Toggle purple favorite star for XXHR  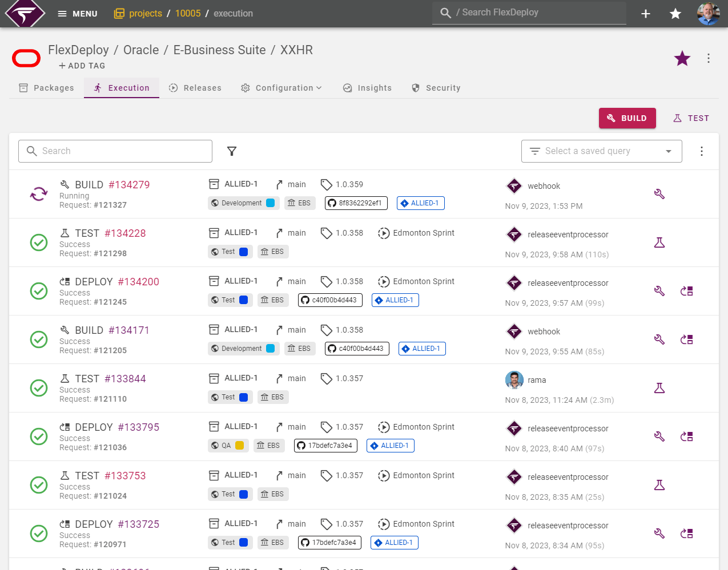[x=682, y=58]
